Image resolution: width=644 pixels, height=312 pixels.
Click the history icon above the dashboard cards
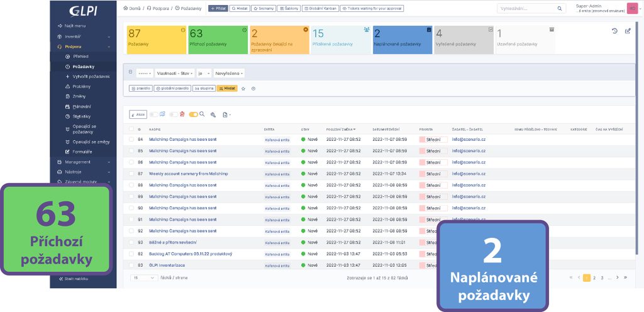point(614,31)
